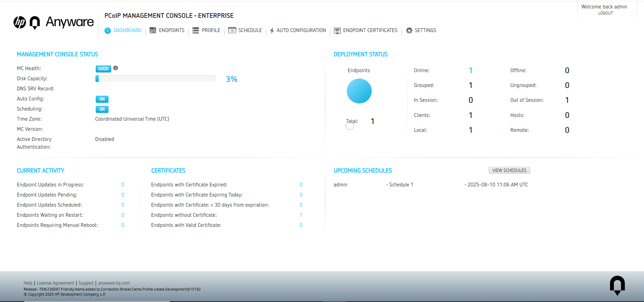Click the Endpoints grid icon

click(153, 30)
